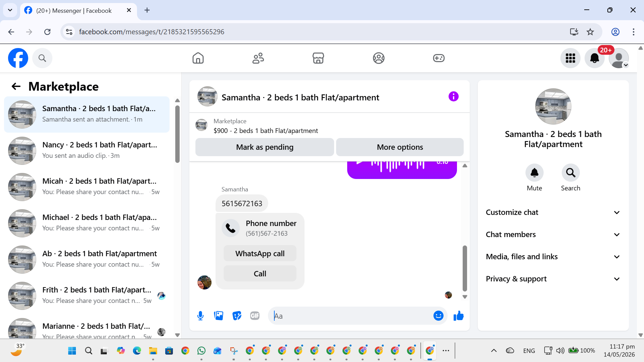Open conversation information icon

coord(454,97)
